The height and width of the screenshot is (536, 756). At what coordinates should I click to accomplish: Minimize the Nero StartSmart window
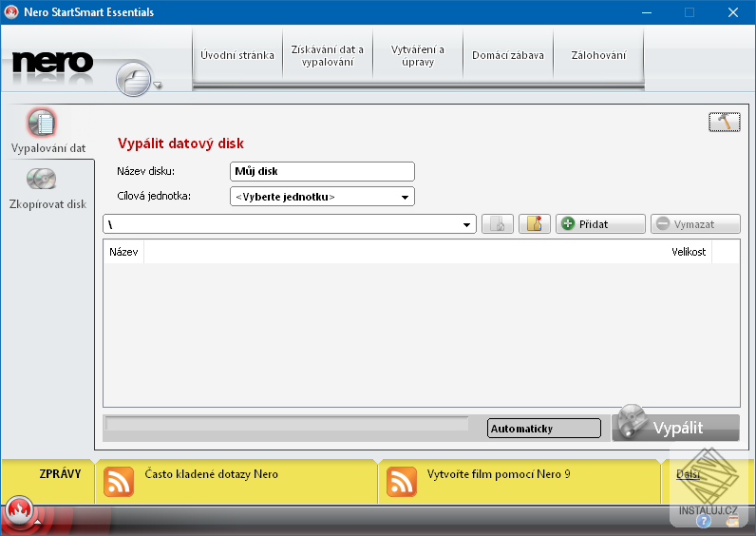click(x=647, y=12)
